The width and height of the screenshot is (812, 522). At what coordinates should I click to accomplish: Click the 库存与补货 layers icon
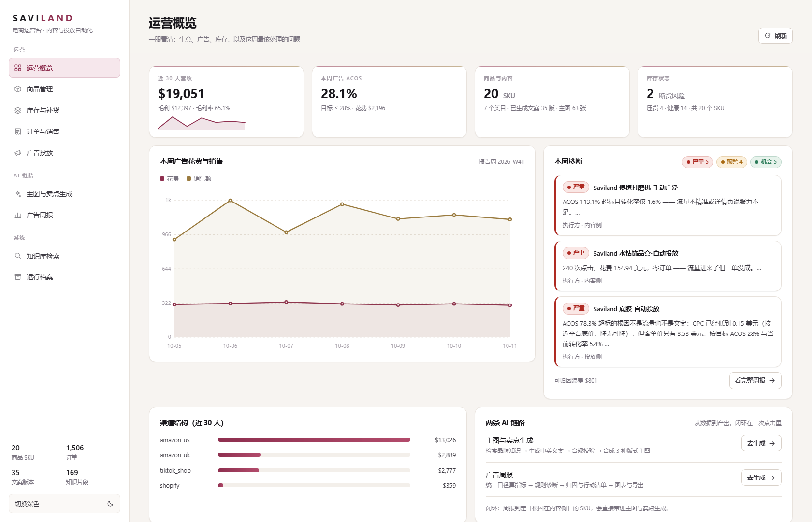(18, 110)
